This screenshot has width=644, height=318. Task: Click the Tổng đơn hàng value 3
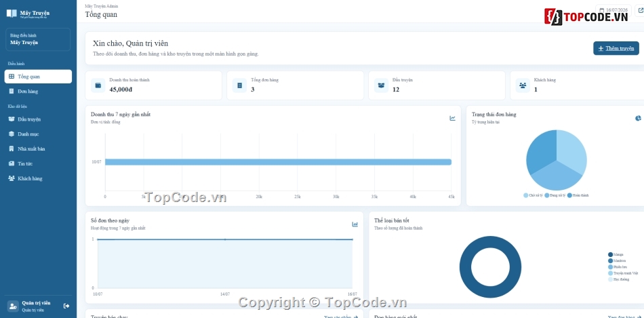point(253,89)
